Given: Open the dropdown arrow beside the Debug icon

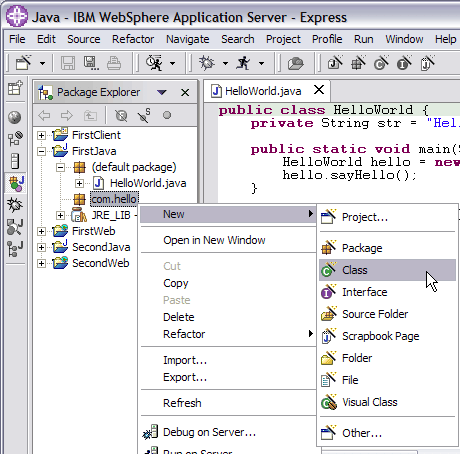Looking at the screenshot, I should coord(225,63).
